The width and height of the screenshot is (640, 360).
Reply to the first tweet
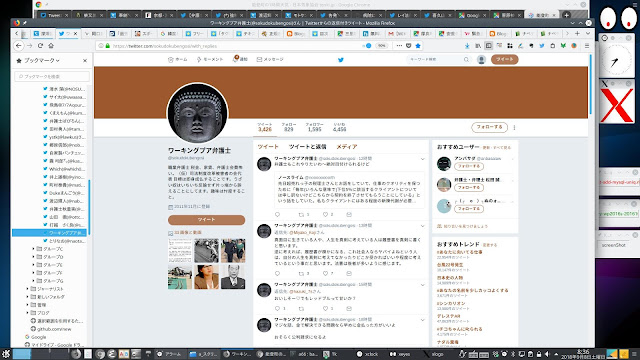pyautogui.click(x=278, y=214)
